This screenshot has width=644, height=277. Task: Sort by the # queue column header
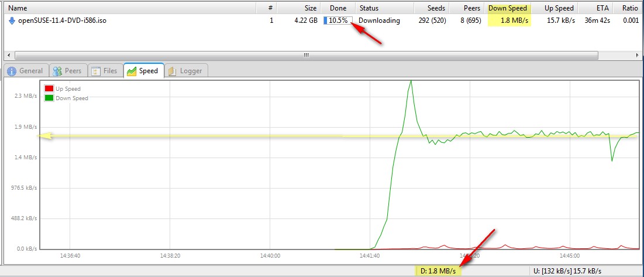pyautogui.click(x=266, y=8)
